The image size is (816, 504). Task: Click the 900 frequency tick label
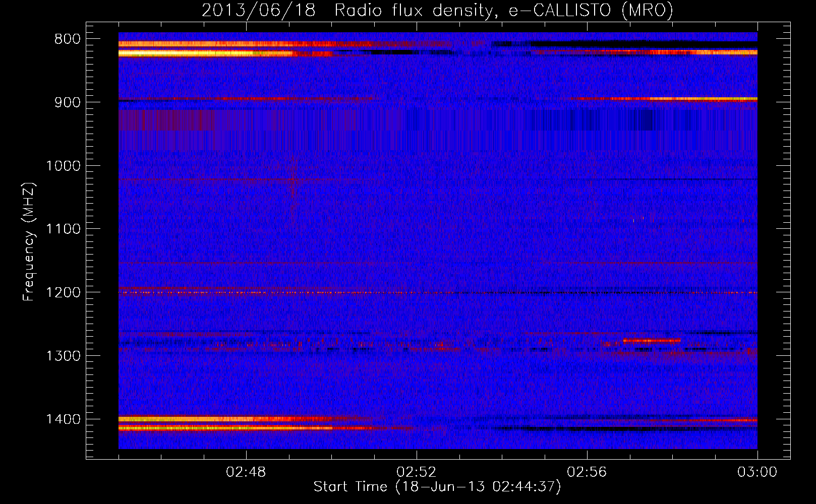tap(68, 102)
